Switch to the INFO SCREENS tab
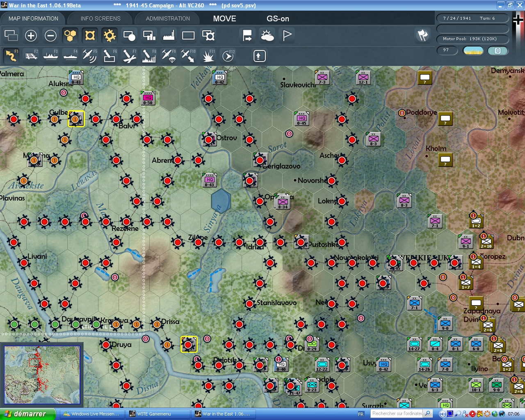Screen dimensions: 525x420 [x=100, y=18]
